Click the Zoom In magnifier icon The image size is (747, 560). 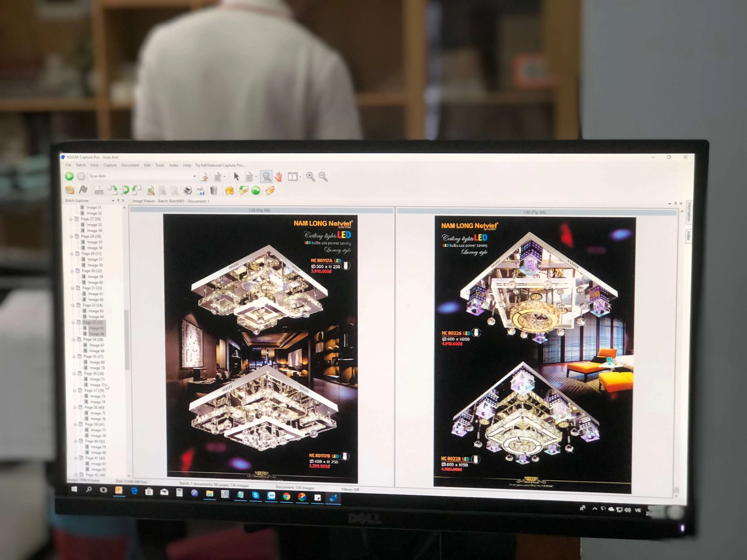click(x=310, y=176)
